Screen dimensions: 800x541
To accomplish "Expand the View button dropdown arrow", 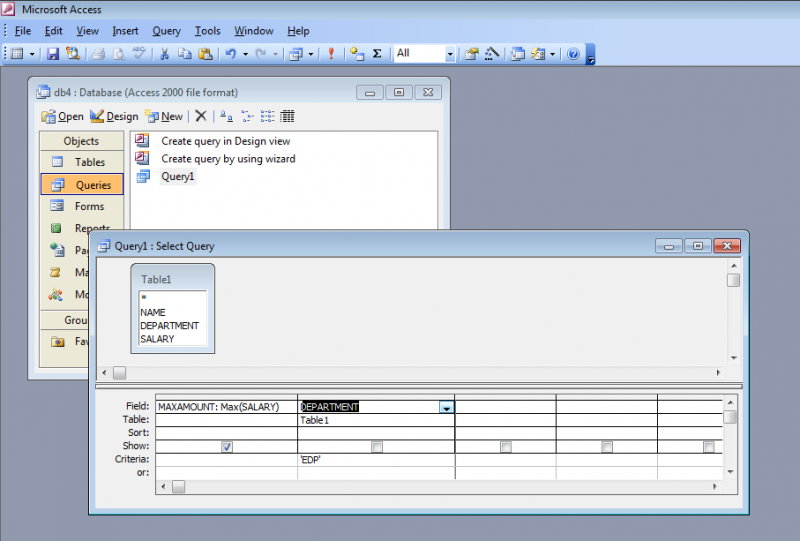I will 32,53.
